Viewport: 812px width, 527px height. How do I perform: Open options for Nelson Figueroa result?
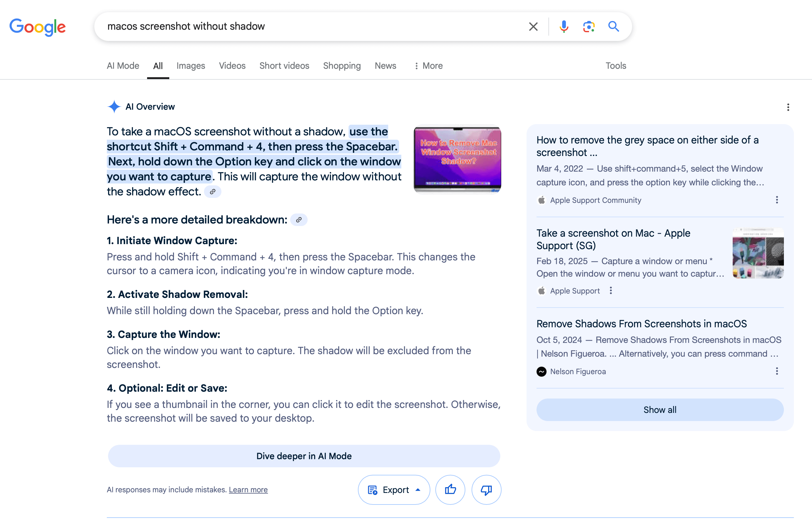pos(777,371)
